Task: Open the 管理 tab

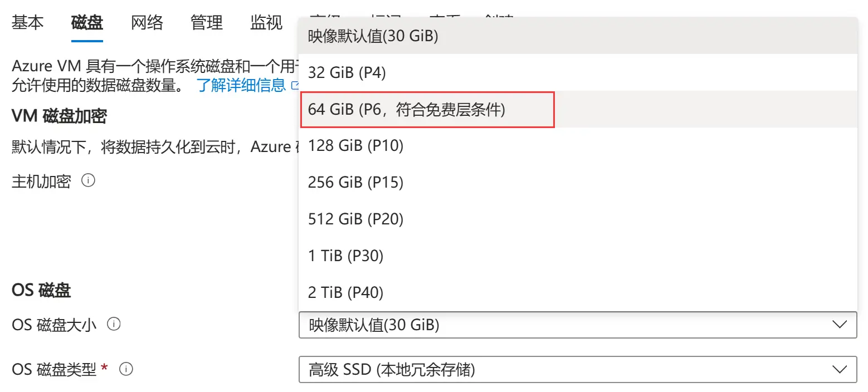Action: (207, 23)
